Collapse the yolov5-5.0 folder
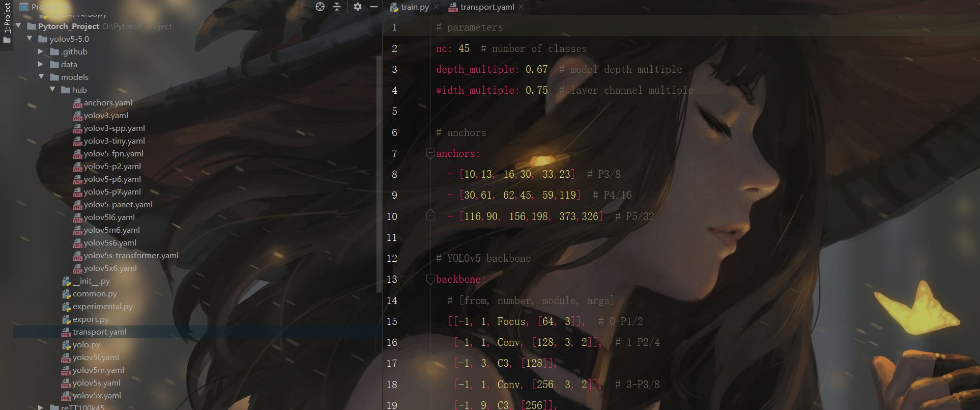980x410 pixels. point(30,38)
